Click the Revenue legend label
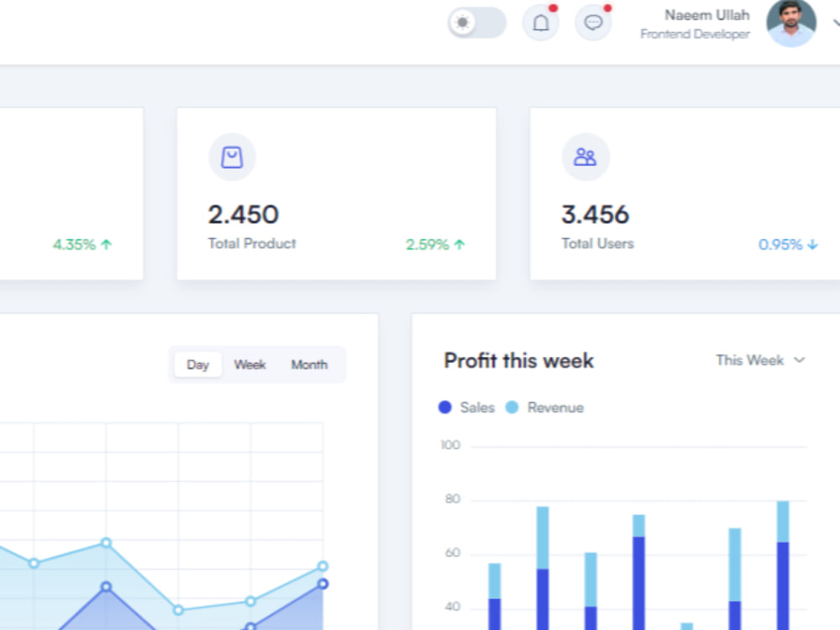The width and height of the screenshot is (840, 630). [555, 407]
